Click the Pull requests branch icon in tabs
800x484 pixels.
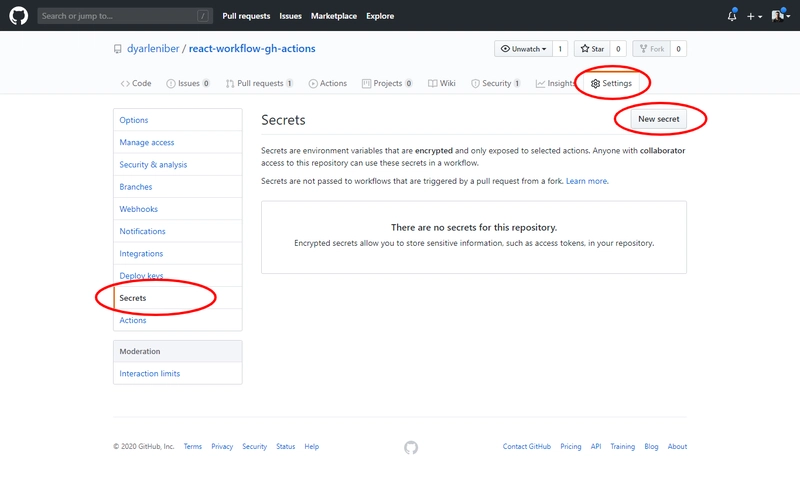(230, 84)
